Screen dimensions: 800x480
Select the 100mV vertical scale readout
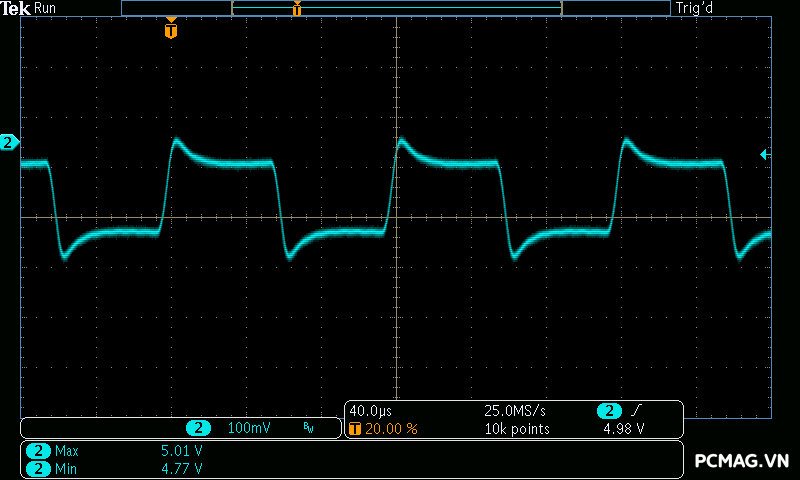pyautogui.click(x=249, y=428)
